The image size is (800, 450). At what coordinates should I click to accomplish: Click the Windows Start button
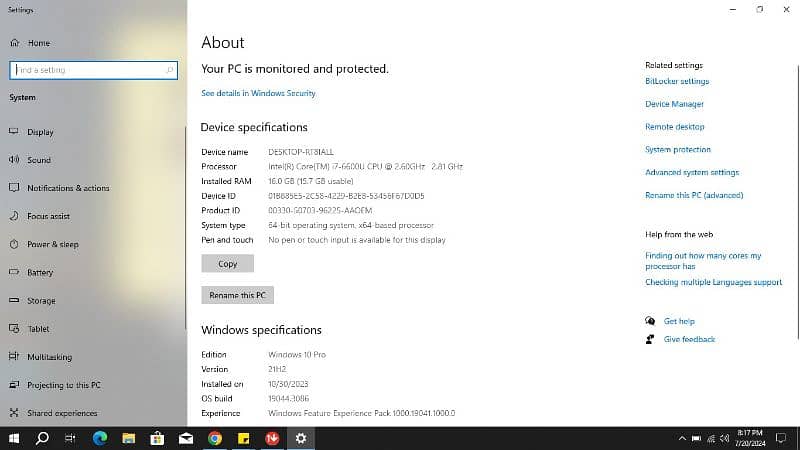(x=14, y=438)
